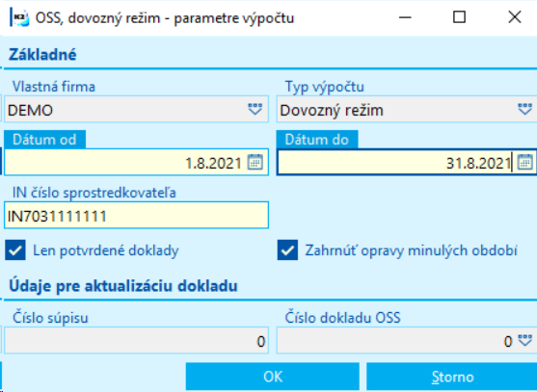
Task: Expand the Vlastná firma lookup arrow
Action: click(x=255, y=110)
